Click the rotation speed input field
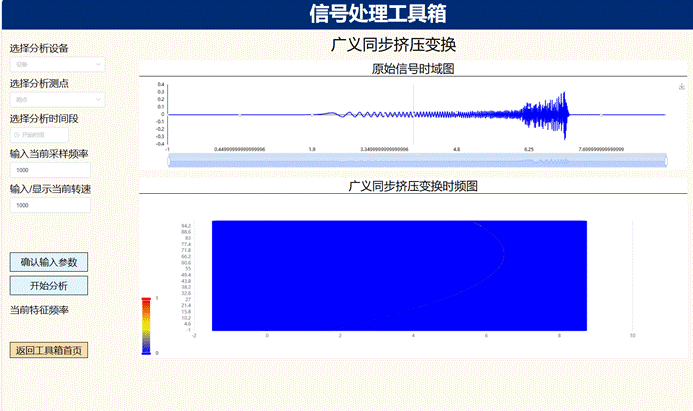This screenshot has height=411, width=693. (49, 205)
